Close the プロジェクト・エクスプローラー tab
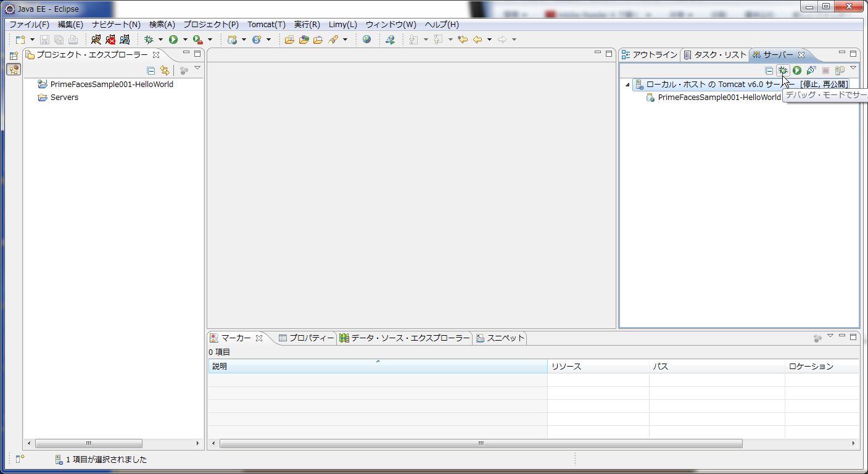 tap(156, 55)
